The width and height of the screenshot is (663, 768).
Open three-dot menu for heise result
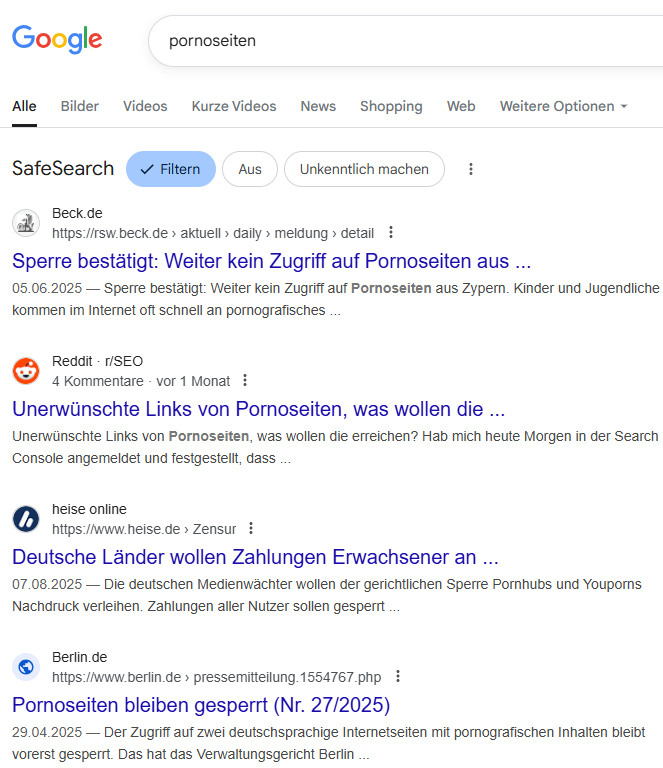251,529
